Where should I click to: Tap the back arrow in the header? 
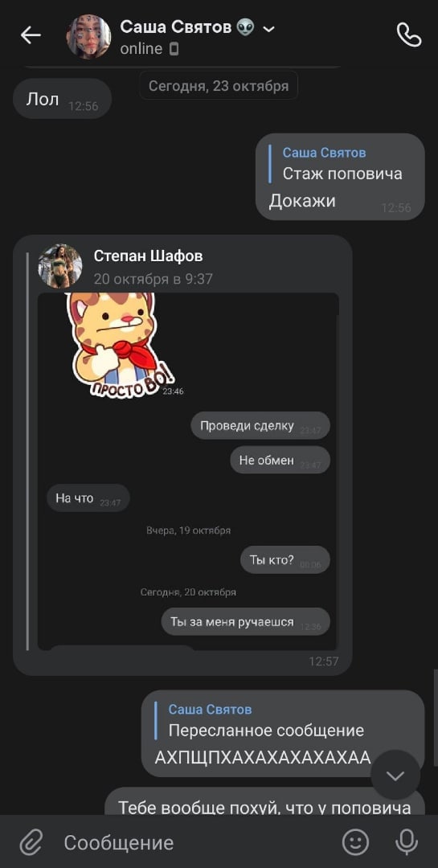(31, 35)
